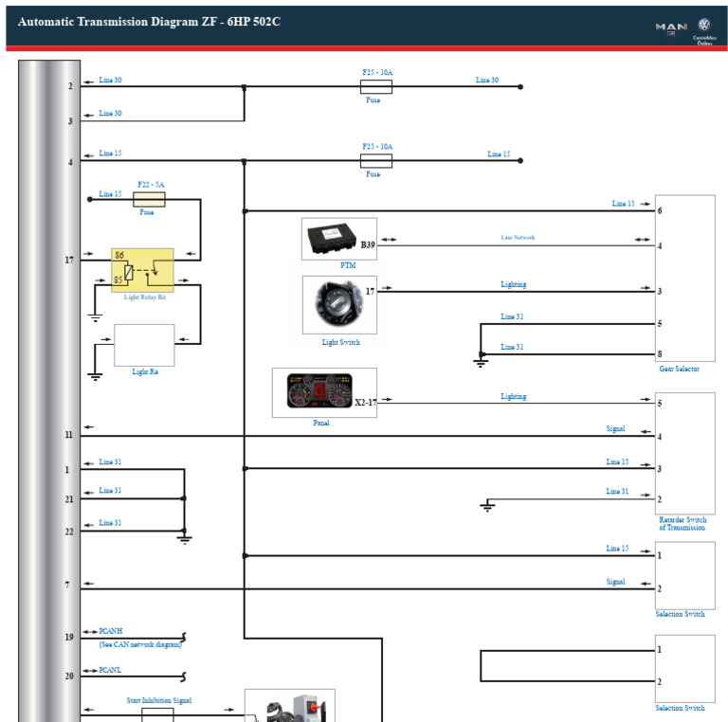Click the 'Lighting' label on Panel wire
This screenshot has width=728, height=722.
tap(514, 396)
